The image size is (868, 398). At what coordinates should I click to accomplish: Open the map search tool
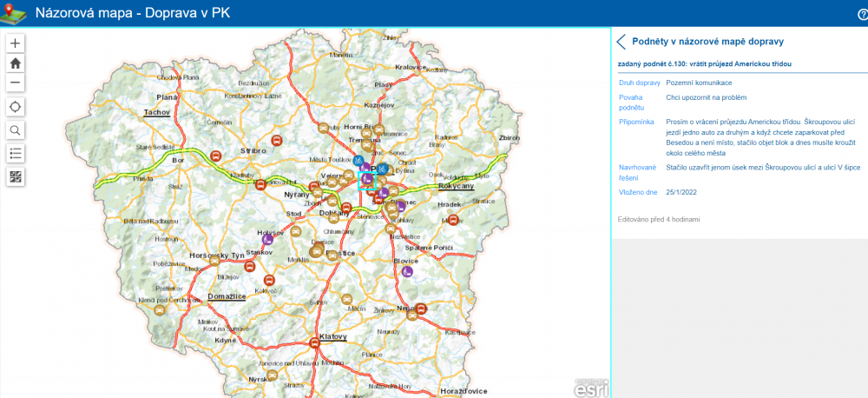tap(16, 130)
